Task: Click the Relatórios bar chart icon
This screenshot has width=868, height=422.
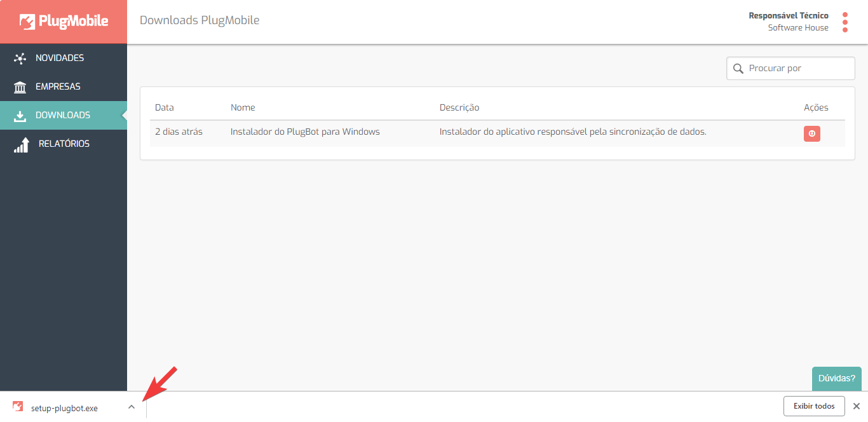Action: point(22,145)
